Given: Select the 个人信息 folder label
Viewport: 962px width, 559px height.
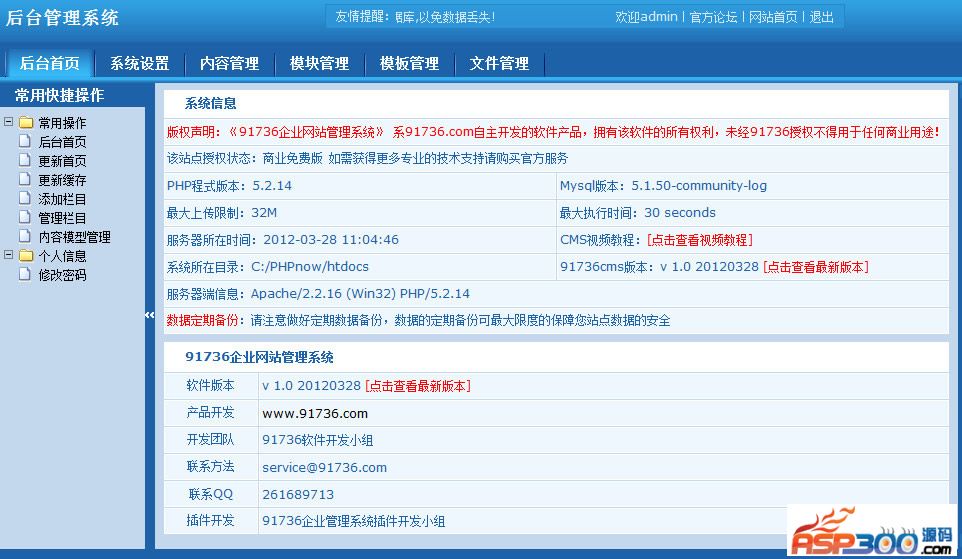Looking at the screenshot, I should click(62, 256).
